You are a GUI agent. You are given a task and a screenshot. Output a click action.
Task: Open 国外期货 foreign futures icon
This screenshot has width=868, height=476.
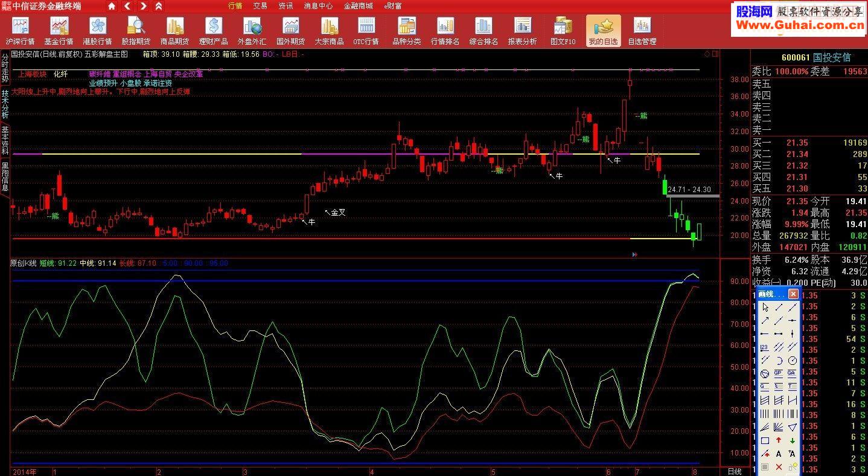point(290,30)
